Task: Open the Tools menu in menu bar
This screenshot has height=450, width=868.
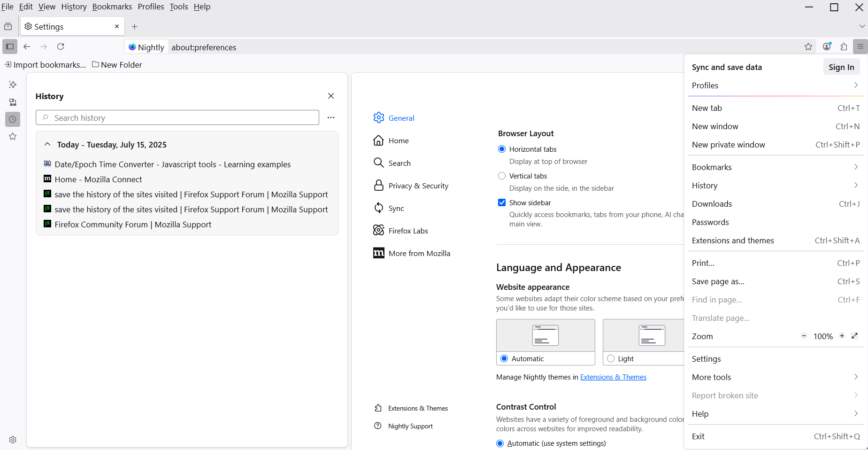Action: [179, 7]
